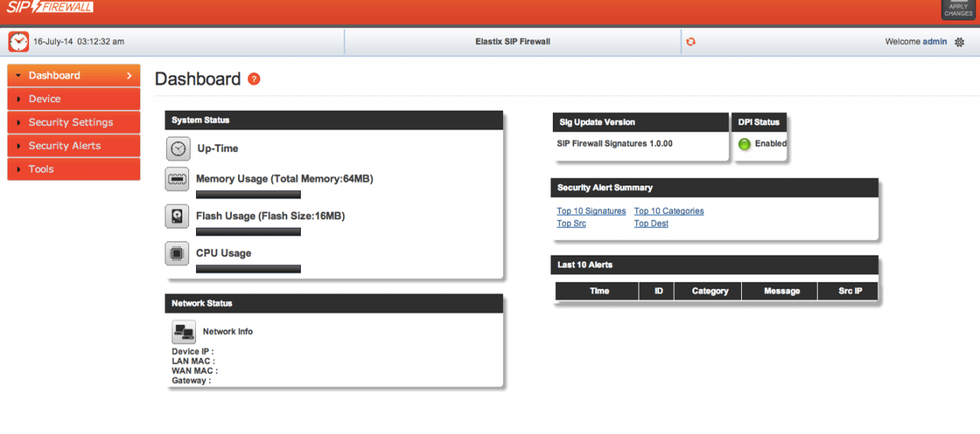Open the Top 10 Categories link
980x434 pixels.
click(668, 211)
